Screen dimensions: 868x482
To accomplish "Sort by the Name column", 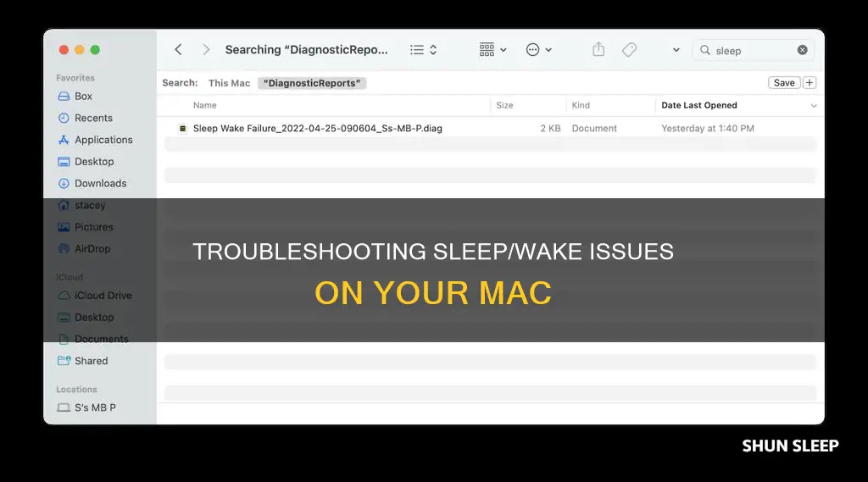I will coord(205,105).
